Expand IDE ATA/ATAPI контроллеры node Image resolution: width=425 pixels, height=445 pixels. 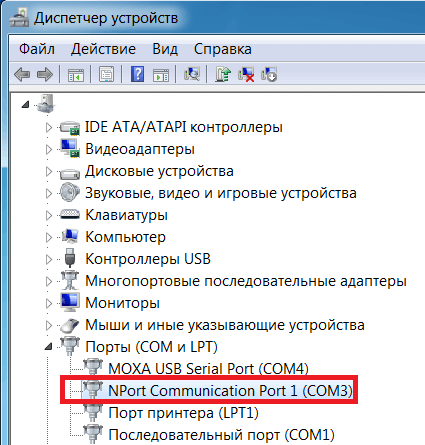(x=49, y=127)
